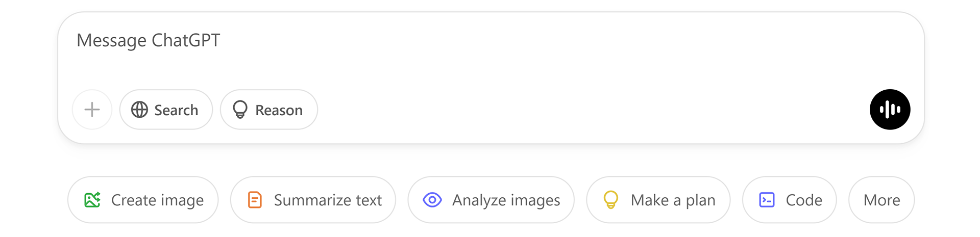This screenshot has width=980, height=237.
Task: Click the orange Summarize text document icon
Action: [255, 200]
